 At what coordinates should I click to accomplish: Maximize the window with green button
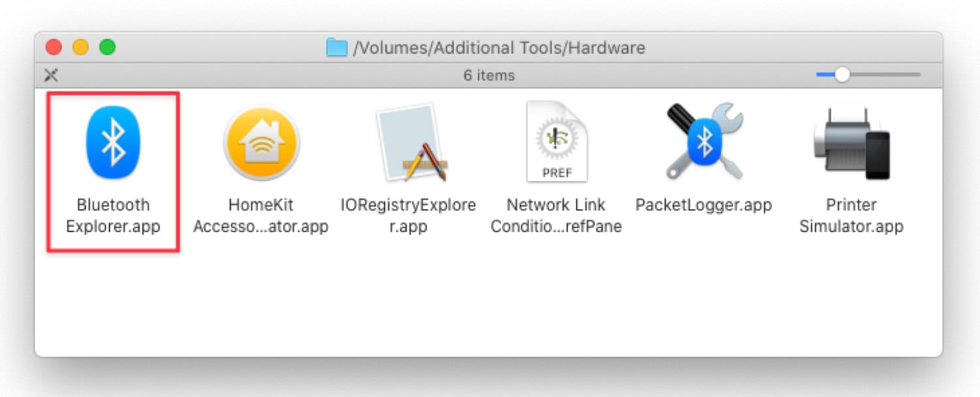click(107, 47)
